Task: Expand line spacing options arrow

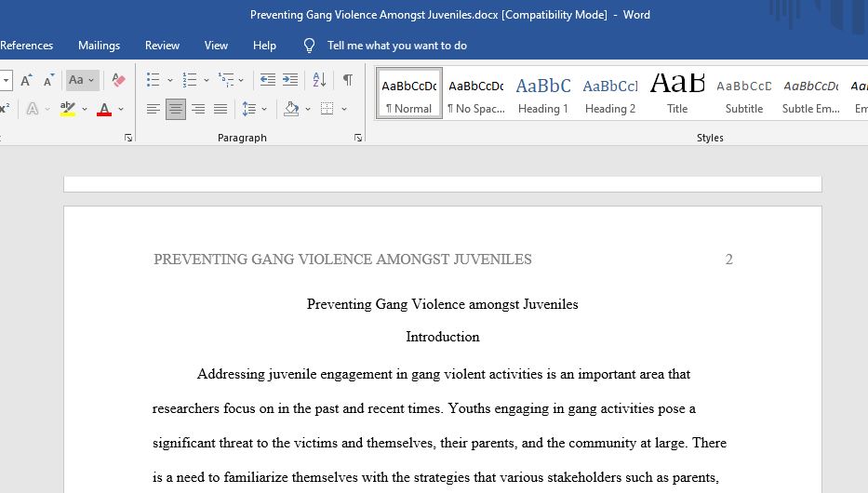Action: [264, 109]
